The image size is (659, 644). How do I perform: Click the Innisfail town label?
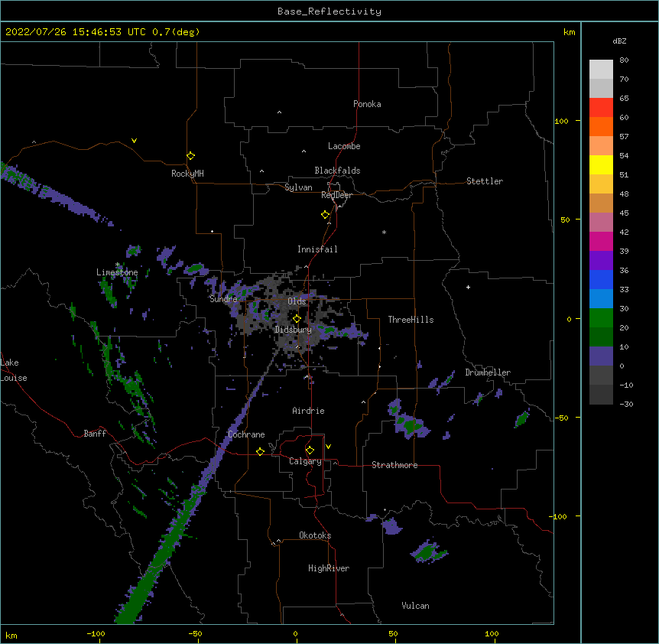coord(317,249)
